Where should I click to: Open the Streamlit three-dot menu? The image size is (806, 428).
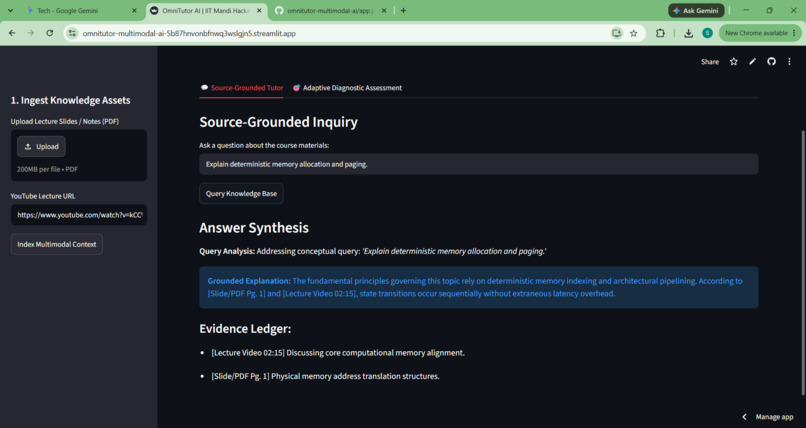click(789, 62)
